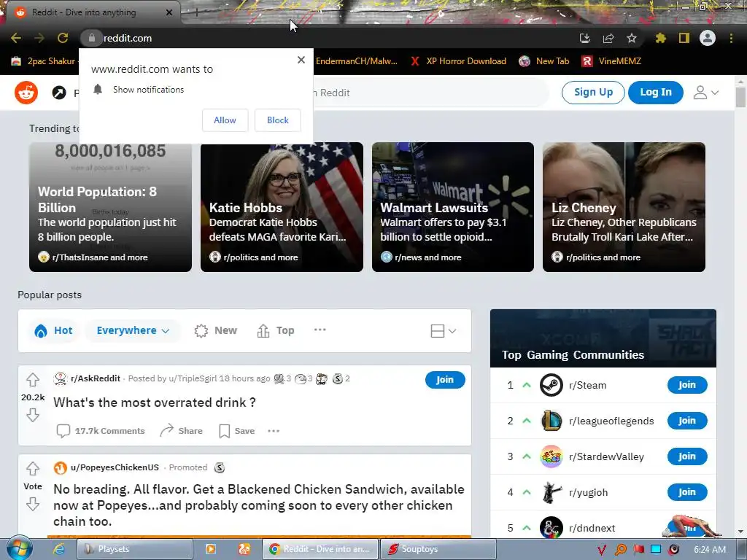Click the Log In button

click(656, 93)
